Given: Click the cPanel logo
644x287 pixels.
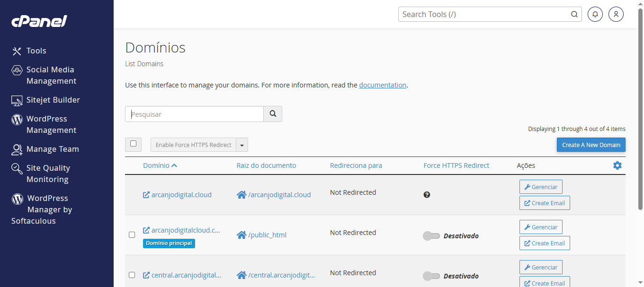Looking at the screenshot, I should click(x=39, y=21).
